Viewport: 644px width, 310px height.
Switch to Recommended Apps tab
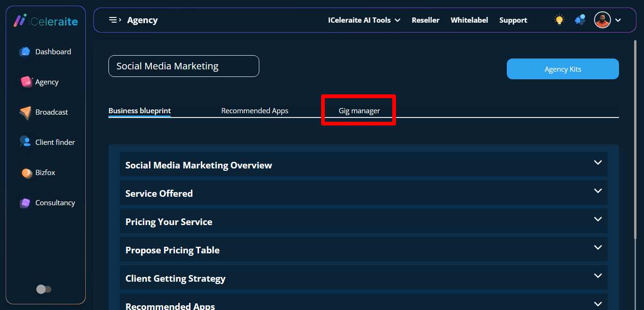pyautogui.click(x=255, y=111)
